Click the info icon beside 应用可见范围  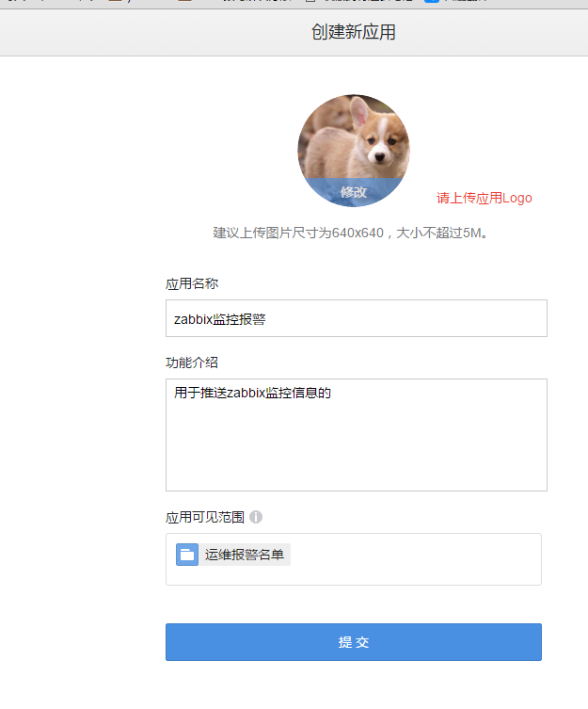pyautogui.click(x=256, y=517)
